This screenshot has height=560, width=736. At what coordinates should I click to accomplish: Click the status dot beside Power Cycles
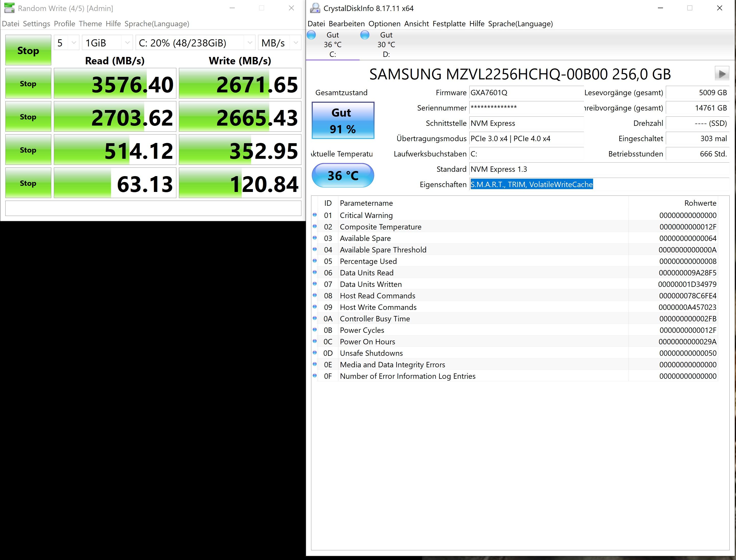click(x=315, y=330)
